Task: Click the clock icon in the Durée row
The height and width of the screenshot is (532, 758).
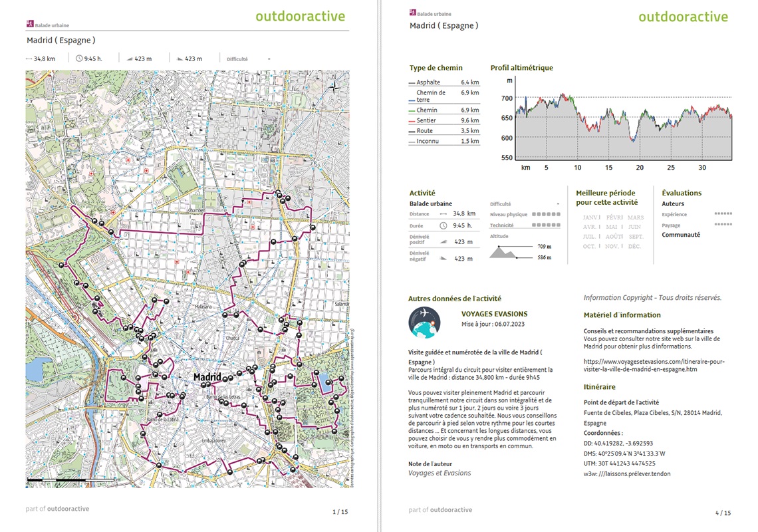Action: tap(443, 226)
